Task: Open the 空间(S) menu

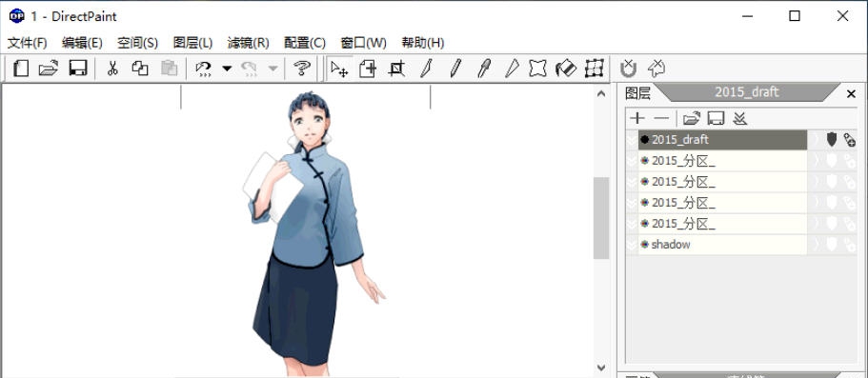Action: pyautogui.click(x=138, y=43)
